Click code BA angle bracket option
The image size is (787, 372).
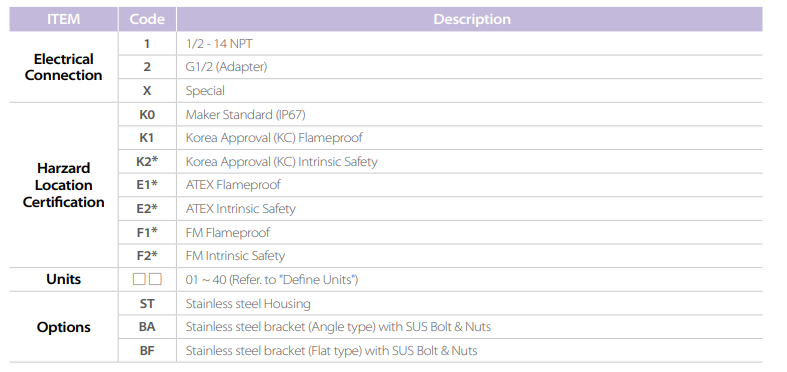(x=147, y=327)
